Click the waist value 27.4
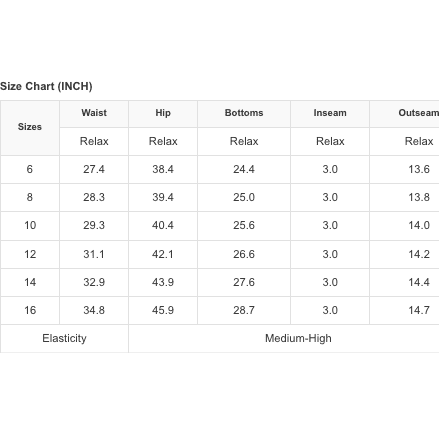Screen dimensions: 439x439 point(94,169)
